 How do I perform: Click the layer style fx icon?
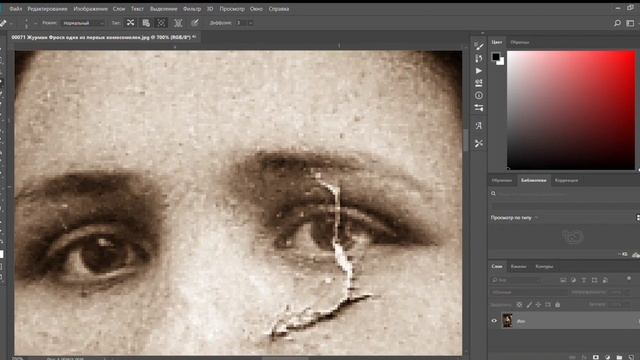[584, 357]
